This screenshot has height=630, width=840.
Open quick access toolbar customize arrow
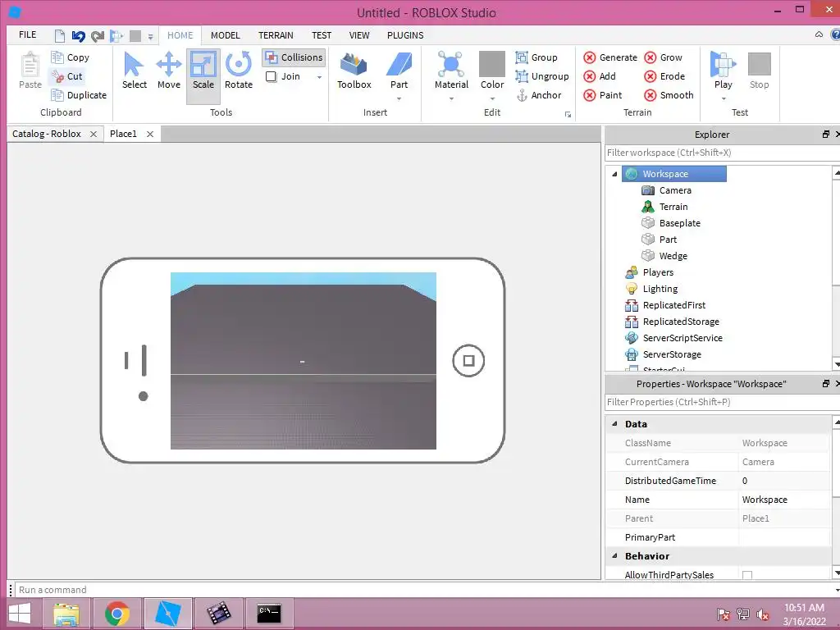click(x=151, y=37)
